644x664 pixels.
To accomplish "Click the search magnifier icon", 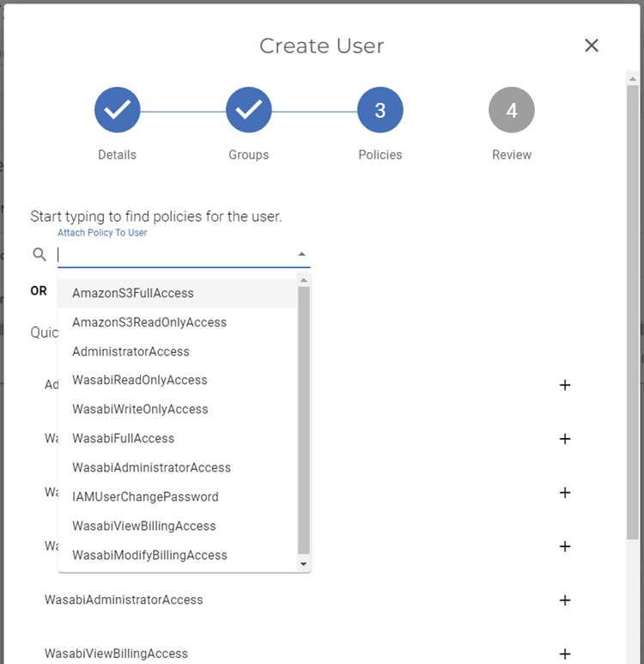I will [x=39, y=254].
